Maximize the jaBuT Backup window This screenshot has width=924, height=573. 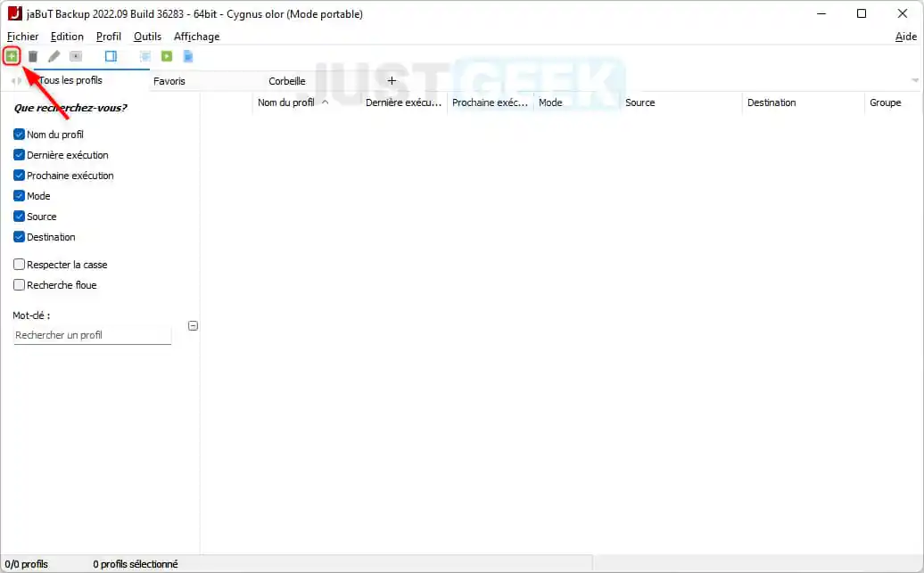pos(862,13)
